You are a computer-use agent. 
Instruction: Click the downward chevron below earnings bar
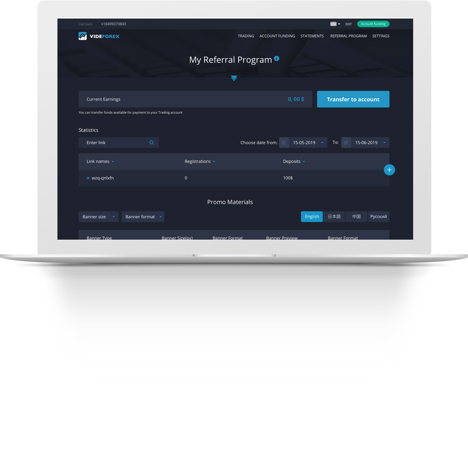[234, 78]
